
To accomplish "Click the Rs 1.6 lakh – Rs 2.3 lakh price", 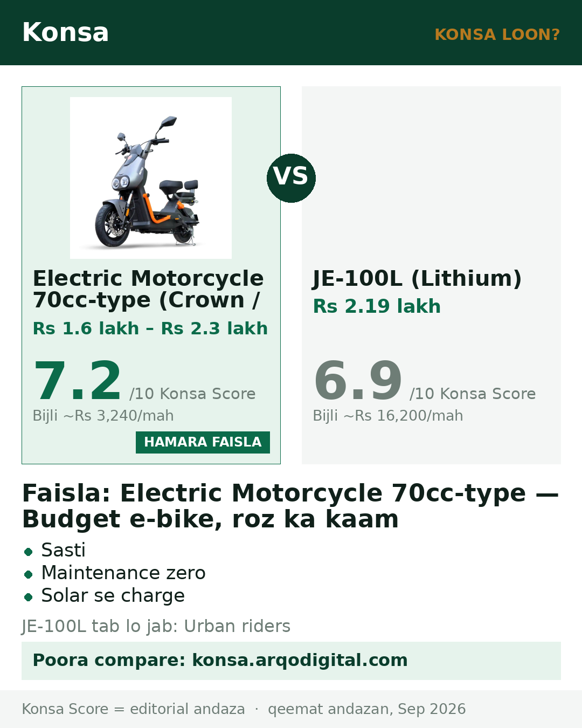I will 150,328.
